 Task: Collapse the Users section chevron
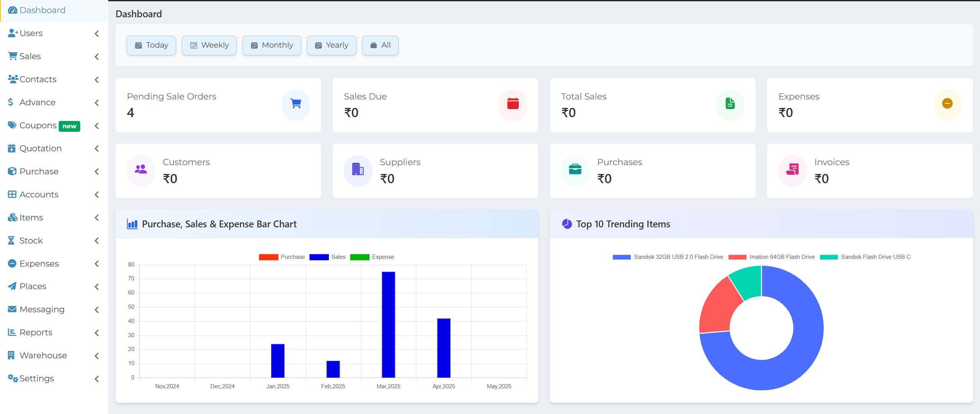coord(96,33)
